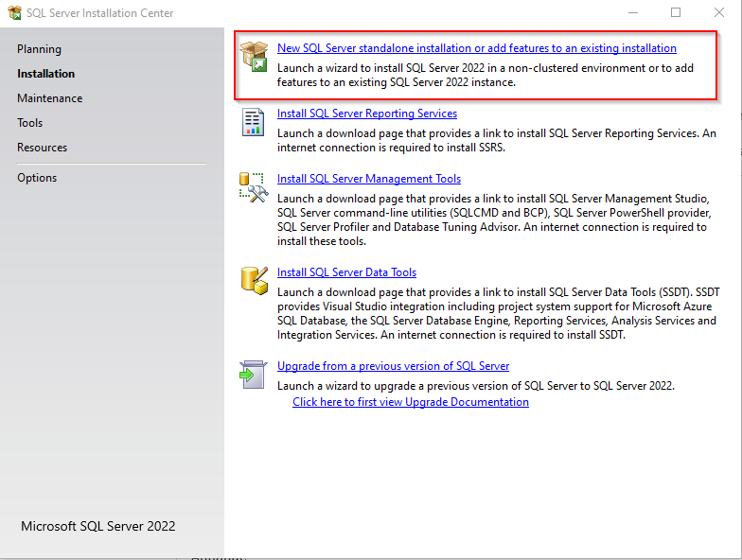Select Installation in the left sidebar
The width and height of the screenshot is (742, 560).
point(45,74)
